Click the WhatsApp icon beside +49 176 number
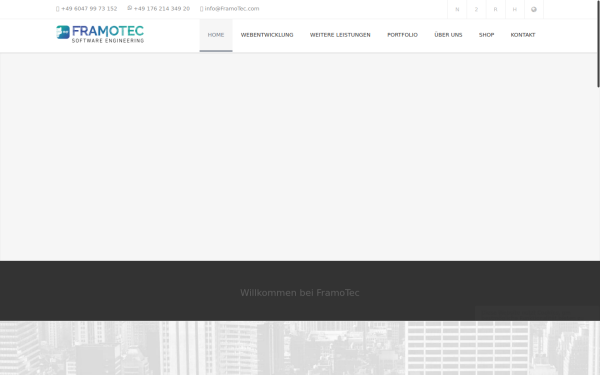 [x=130, y=8]
